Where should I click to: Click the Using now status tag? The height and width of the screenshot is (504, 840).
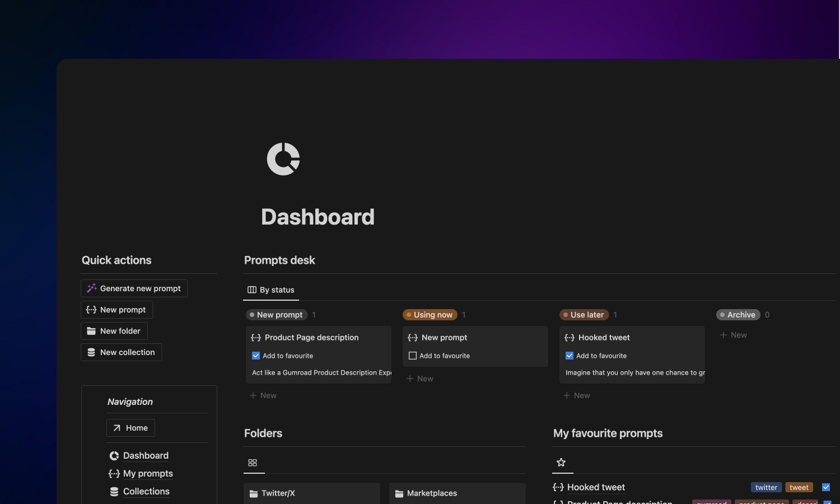tap(430, 315)
